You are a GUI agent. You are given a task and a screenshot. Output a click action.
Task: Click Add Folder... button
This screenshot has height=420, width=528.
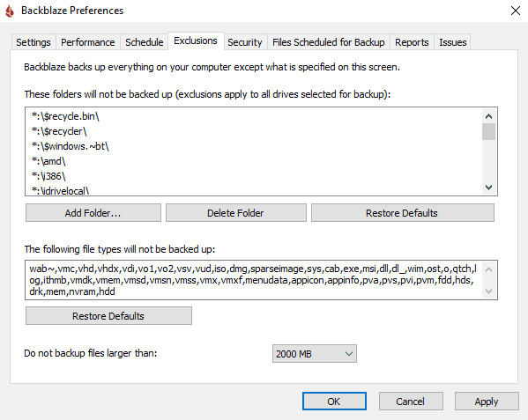[x=93, y=213]
